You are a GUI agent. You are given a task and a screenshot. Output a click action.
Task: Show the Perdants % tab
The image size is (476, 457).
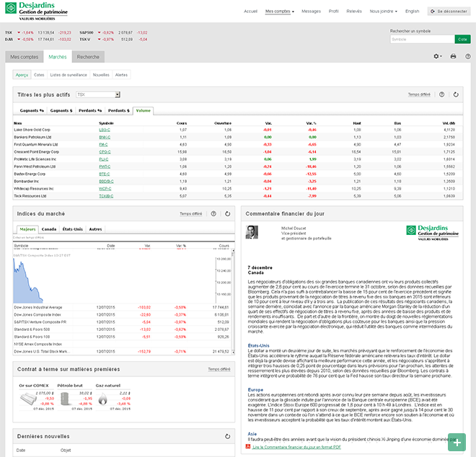[x=90, y=110]
